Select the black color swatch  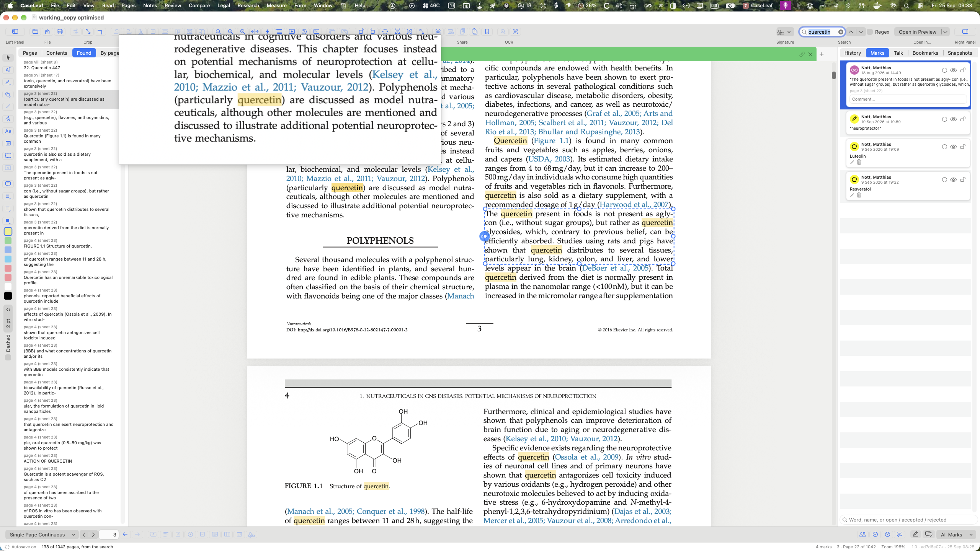point(8,296)
